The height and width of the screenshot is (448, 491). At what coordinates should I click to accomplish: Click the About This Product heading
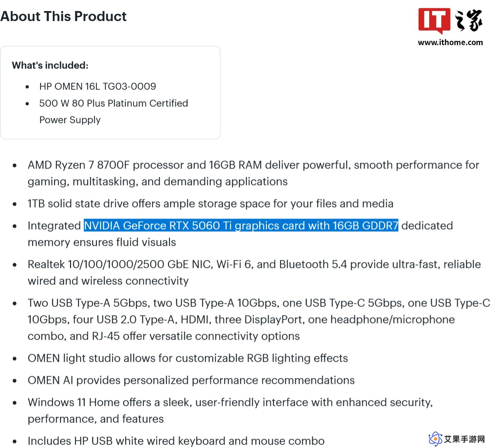63,17
